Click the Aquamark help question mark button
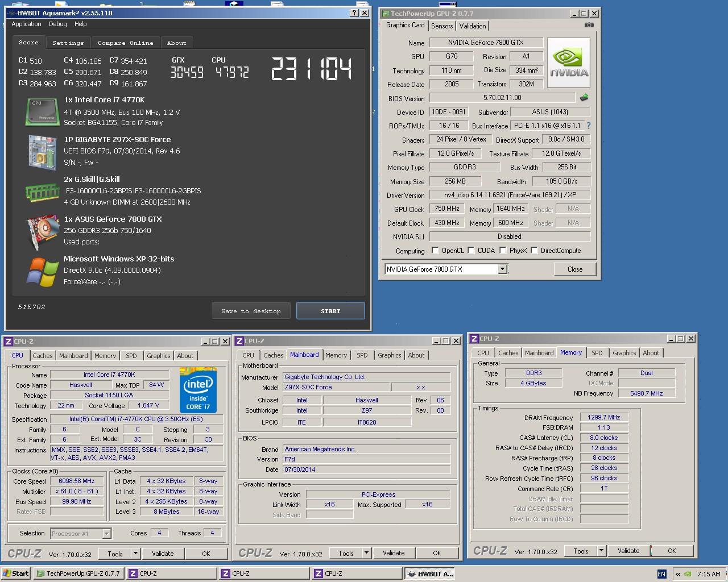Image resolution: width=728 pixels, height=582 pixels. 354,13
